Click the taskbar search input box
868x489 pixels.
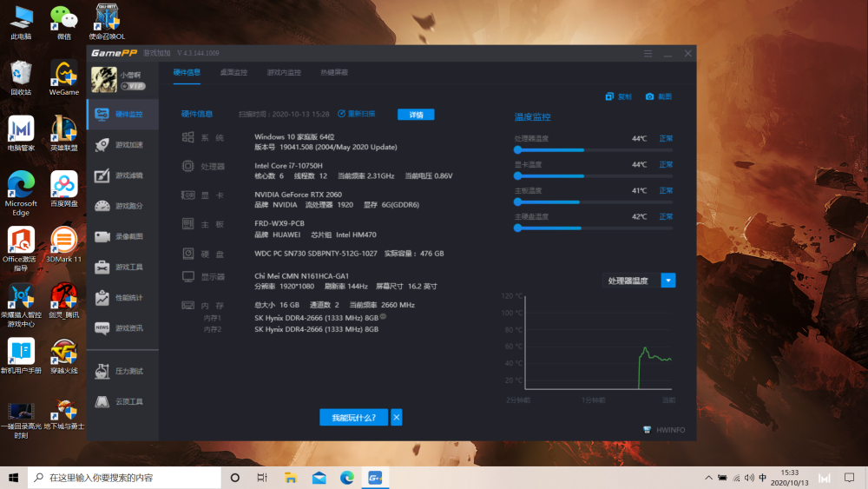124,478
